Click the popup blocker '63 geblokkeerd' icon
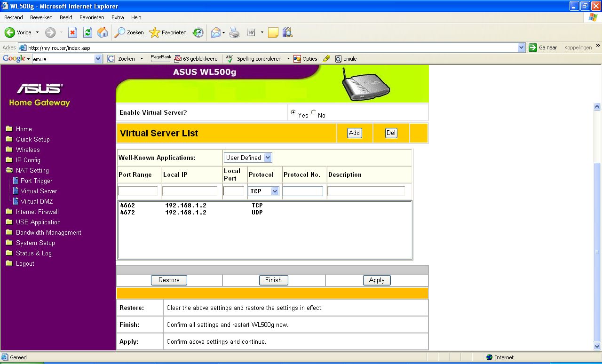 click(x=178, y=59)
